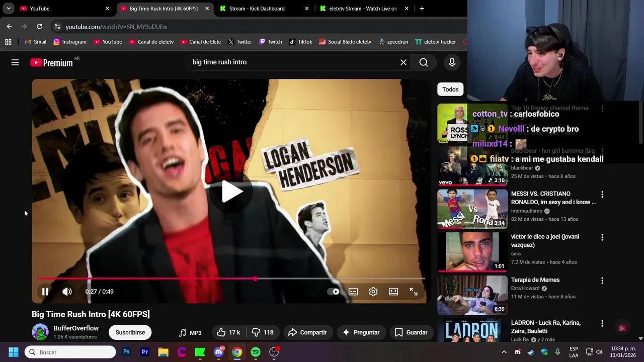Launch Premiere Pro from the taskbar

pyautogui.click(x=145, y=352)
